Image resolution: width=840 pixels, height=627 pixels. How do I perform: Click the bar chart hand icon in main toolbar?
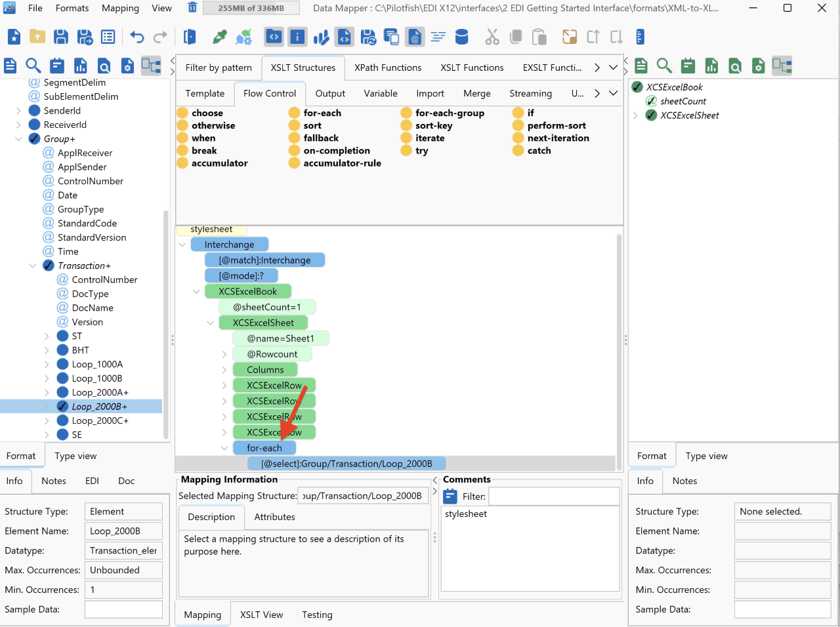pos(321,37)
